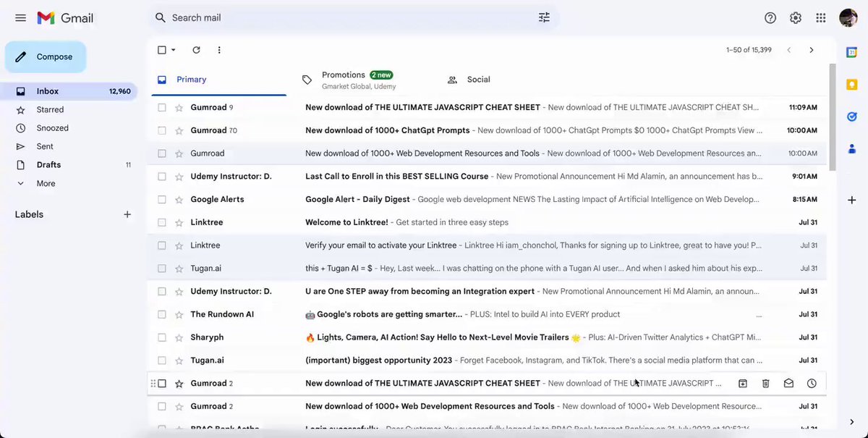868x438 pixels.
Task: Archive the hovered Gumroad JavaScript email
Action: [x=743, y=384]
